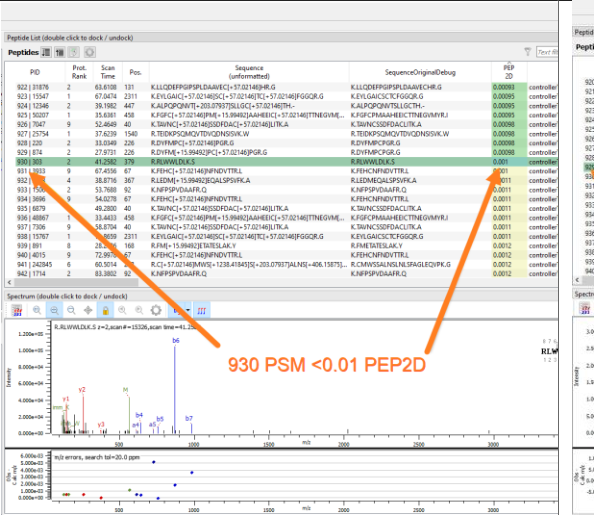Click the Peptide List panel title bar
The image size is (594, 515).
point(281,38)
